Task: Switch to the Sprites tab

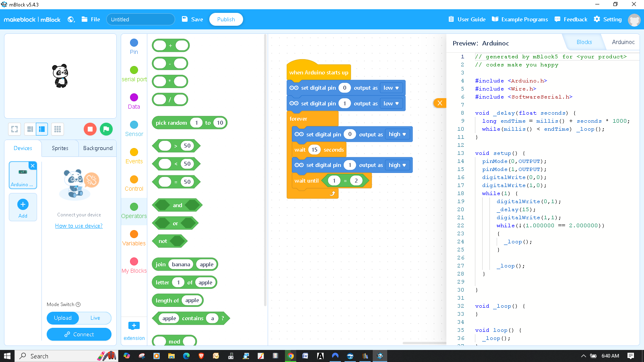Action: tap(60, 148)
